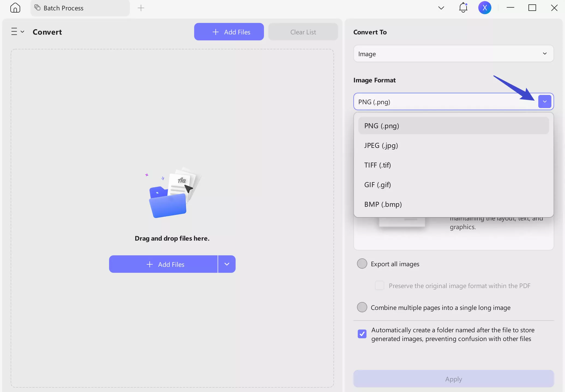This screenshot has width=565, height=392.
Task: Click the top Add Files button
Action: 229,32
